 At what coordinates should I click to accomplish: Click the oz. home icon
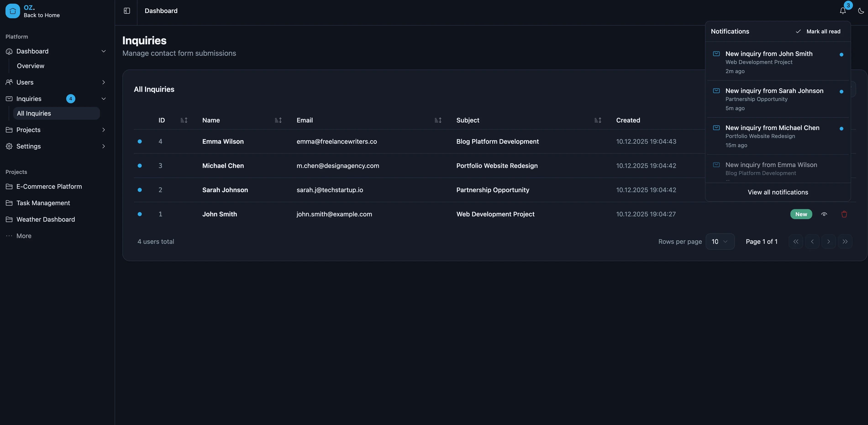click(x=13, y=11)
